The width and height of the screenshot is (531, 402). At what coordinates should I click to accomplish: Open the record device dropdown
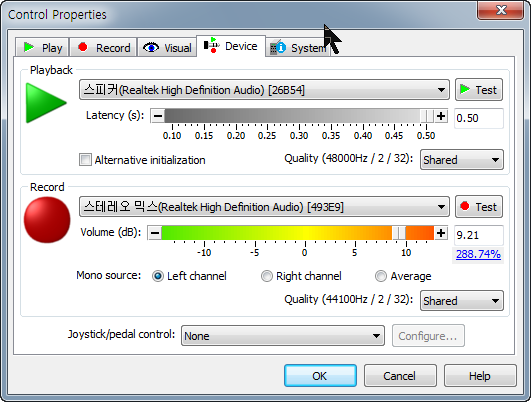(264, 207)
